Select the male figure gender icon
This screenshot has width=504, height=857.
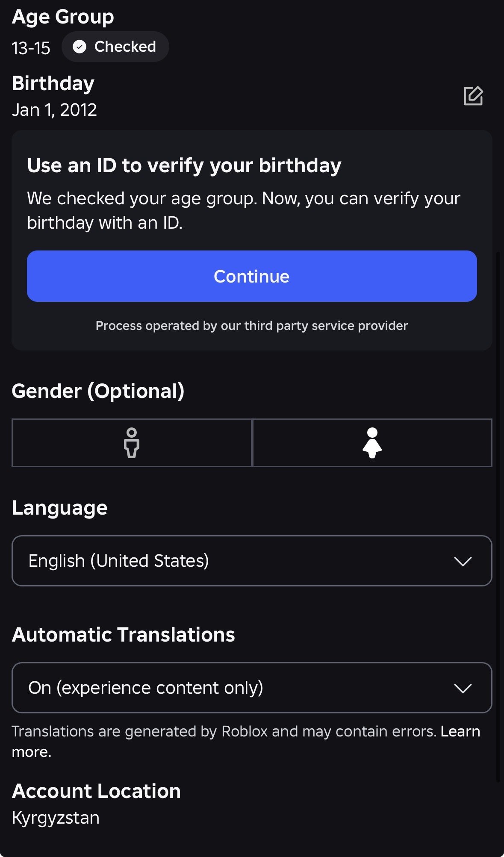click(132, 443)
